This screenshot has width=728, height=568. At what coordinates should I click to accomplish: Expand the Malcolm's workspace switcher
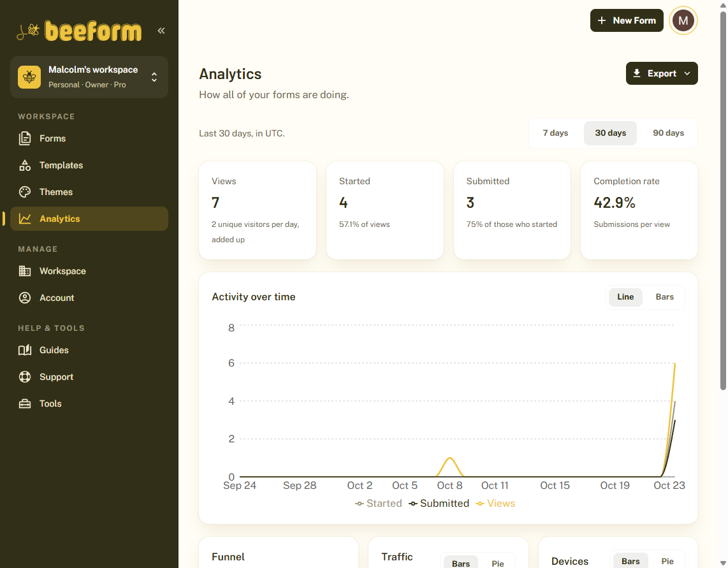89,77
